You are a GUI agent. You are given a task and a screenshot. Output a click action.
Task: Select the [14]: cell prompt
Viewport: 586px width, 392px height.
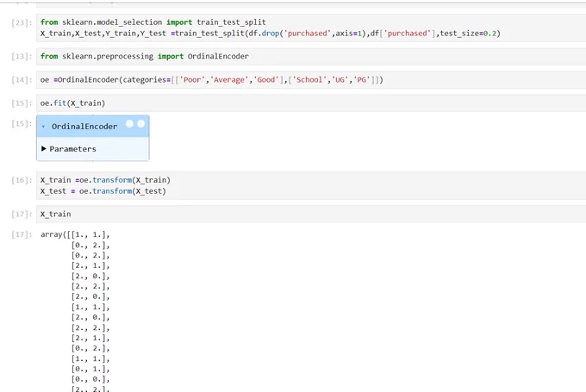[22, 80]
